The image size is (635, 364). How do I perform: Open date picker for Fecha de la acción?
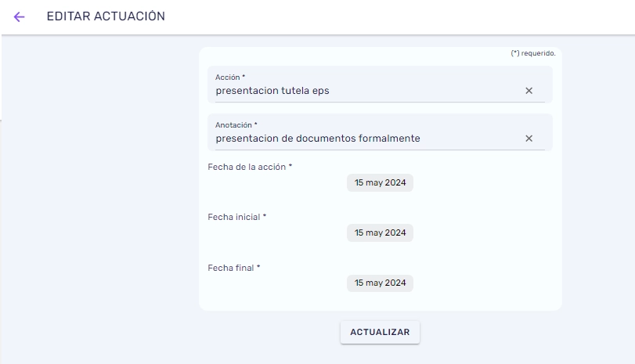[x=380, y=182]
